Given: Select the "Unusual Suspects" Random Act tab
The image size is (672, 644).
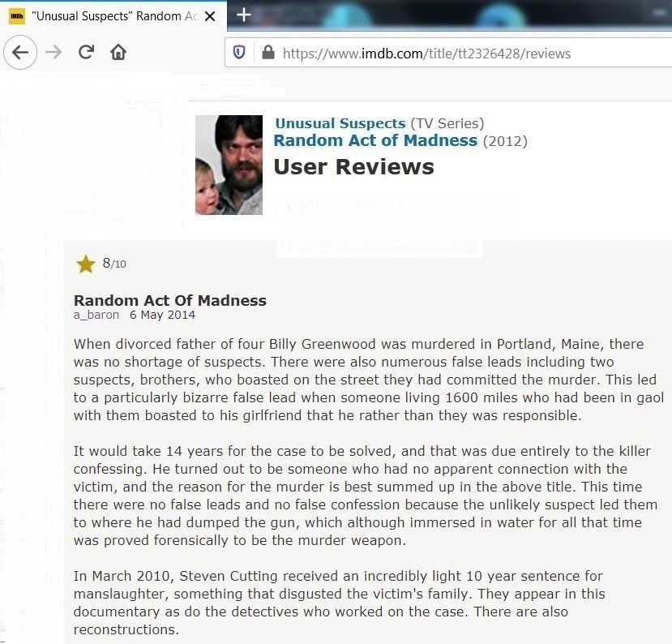Looking at the screenshot, I should 113,16.
